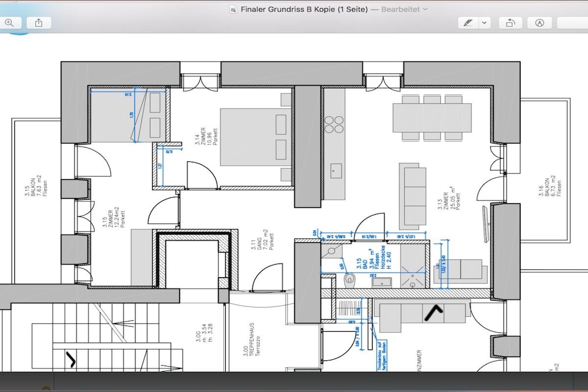Click the toilet in the BAD room
Viewport: 588px width, 392px height.
pos(350,279)
